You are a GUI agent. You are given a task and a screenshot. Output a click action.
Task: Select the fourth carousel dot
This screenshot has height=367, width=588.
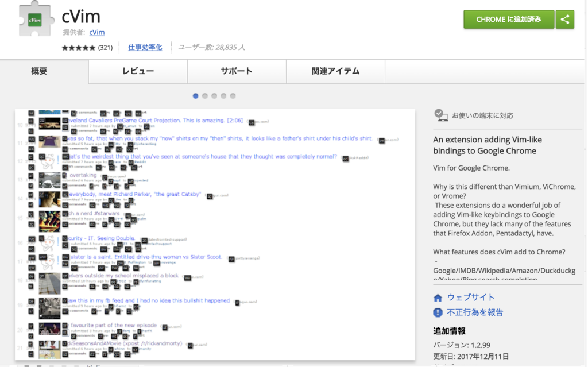[223, 96]
